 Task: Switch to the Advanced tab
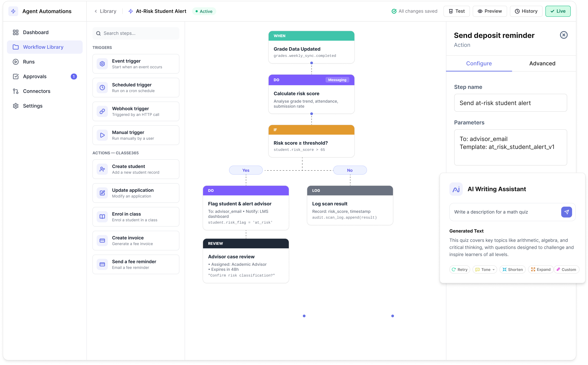(x=542, y=64)
